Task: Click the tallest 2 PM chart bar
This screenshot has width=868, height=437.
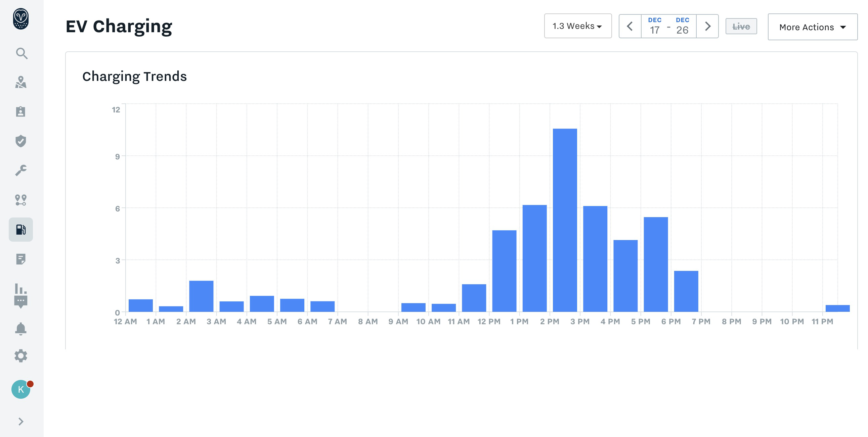Action: click(x=565, y=220)
